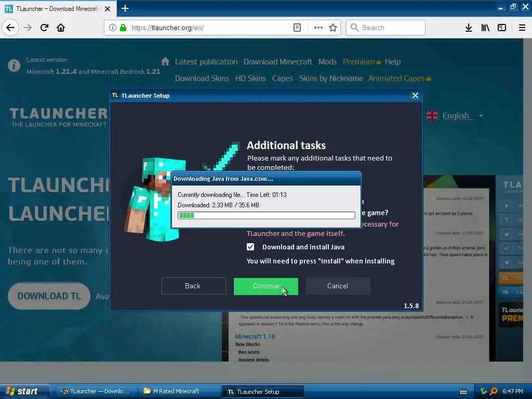
Task: Open Latest publication menu item
Action: [x=206, y=62]
